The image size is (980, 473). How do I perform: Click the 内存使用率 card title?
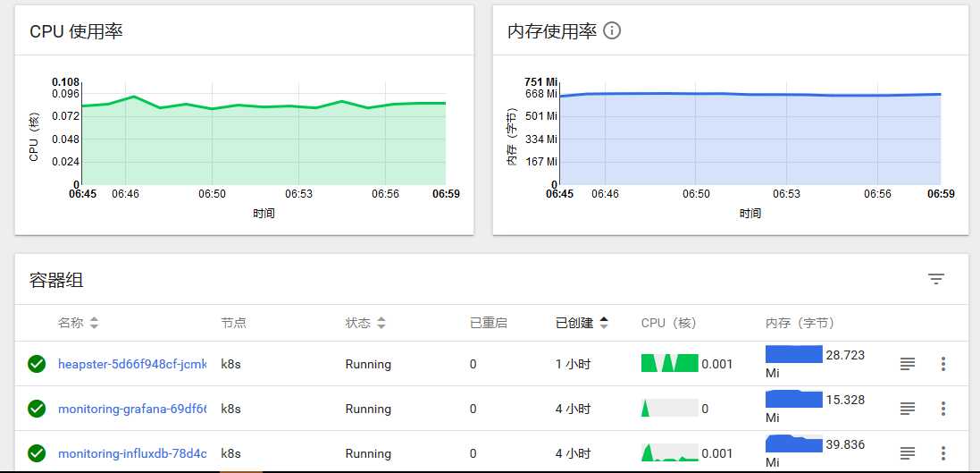click(x=552, y=30)
